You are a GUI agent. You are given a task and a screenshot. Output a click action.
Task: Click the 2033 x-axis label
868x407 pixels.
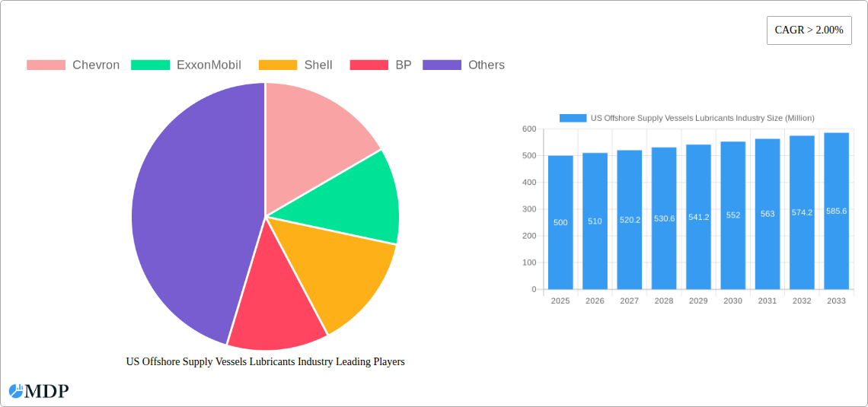[x=836, y=300]
